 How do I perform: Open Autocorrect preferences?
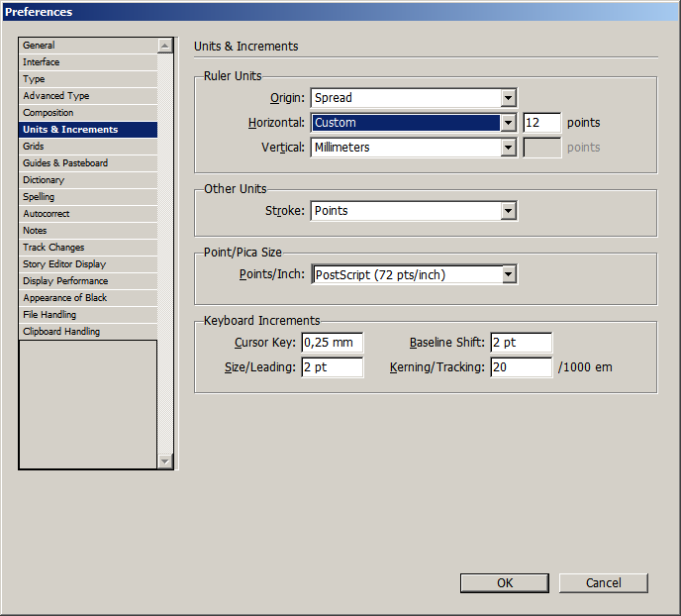88,214
